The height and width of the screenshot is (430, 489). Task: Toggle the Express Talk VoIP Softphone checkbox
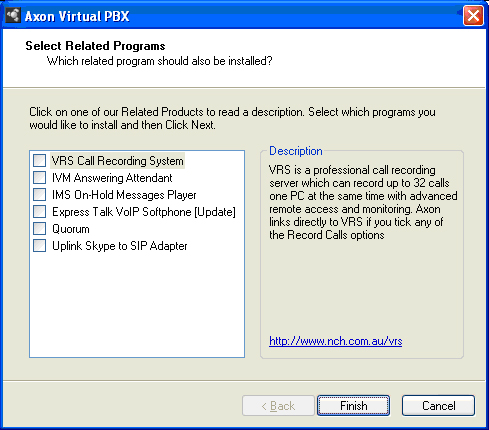click(39, 212)
